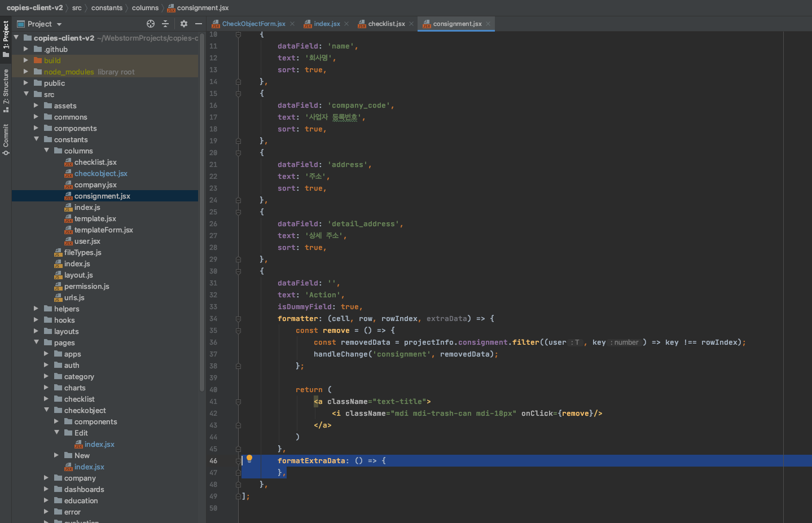This screenshot has height=523, width=812.
Task: Expand the build folder
Action: (x=26, y=60)
